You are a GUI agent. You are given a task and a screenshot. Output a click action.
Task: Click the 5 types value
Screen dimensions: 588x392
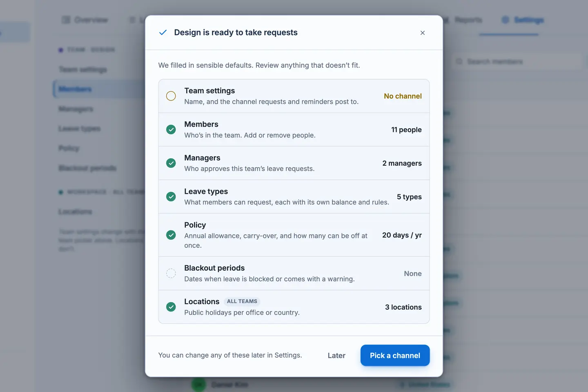pyautogui.click(x=409, y=196)
